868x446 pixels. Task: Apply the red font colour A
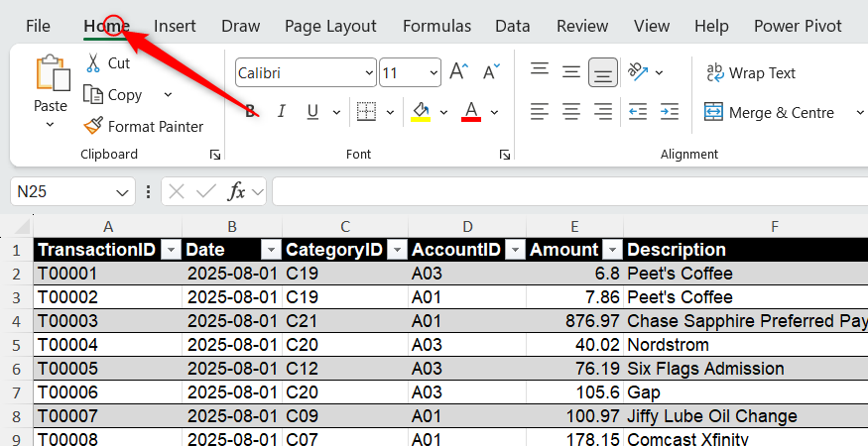coord(471,112)
